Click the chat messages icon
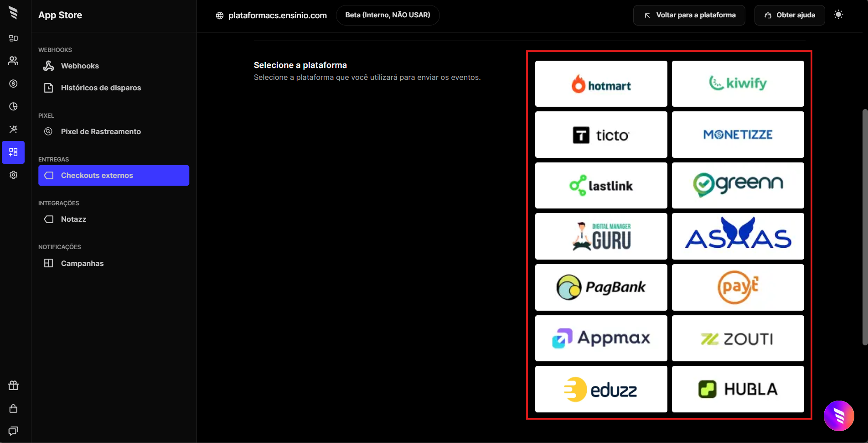The image size is (868, 443). point(13,431)
